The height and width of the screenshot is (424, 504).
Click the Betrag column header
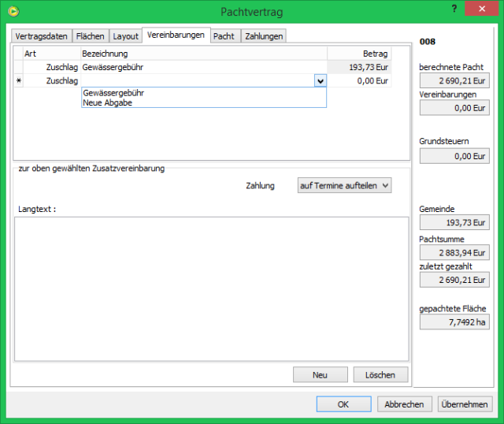(x=359, y=54)
